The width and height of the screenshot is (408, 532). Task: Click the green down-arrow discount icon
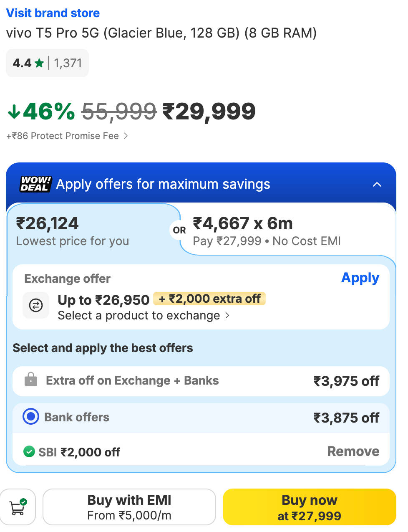[x=14, y=111]
